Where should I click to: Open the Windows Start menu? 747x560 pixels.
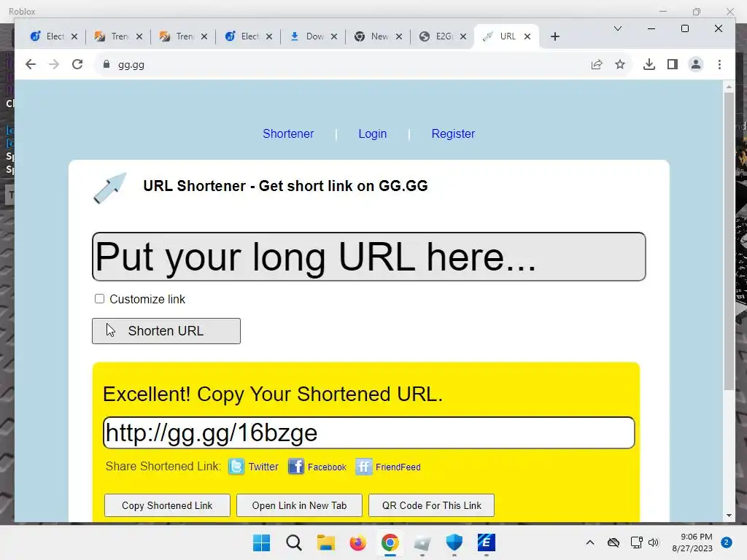(262, 542)
